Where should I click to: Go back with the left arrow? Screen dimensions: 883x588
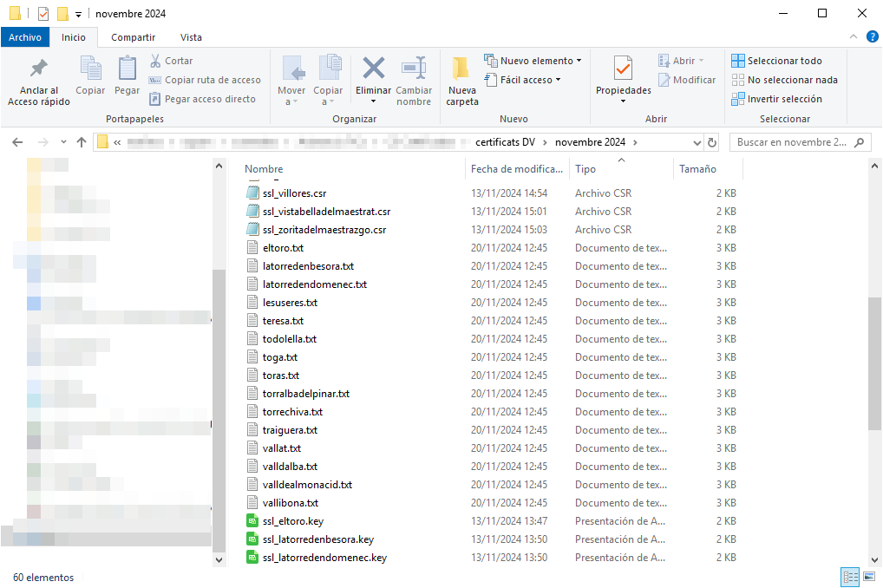click(17, 142)
